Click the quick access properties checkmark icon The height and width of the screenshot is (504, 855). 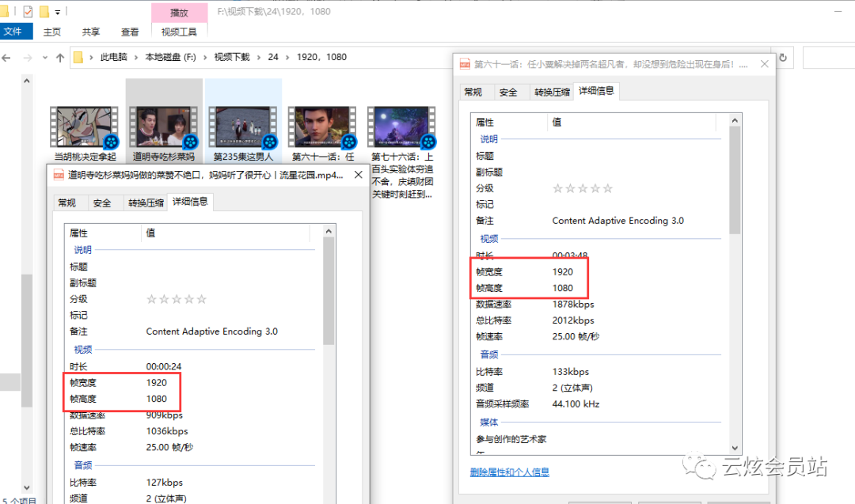(28, 11)
